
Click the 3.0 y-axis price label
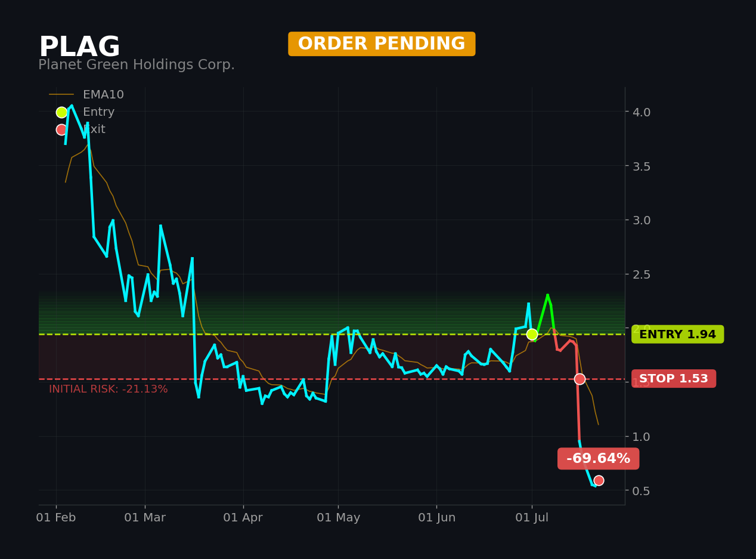[x=641, y=220]
